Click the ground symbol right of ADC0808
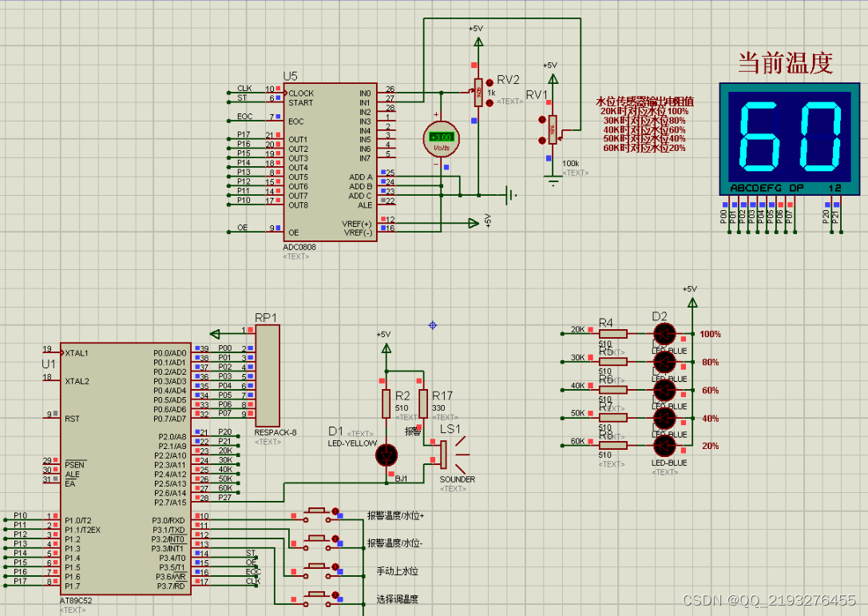This screenshot has height=616, width=868. (x=512, y=195)
